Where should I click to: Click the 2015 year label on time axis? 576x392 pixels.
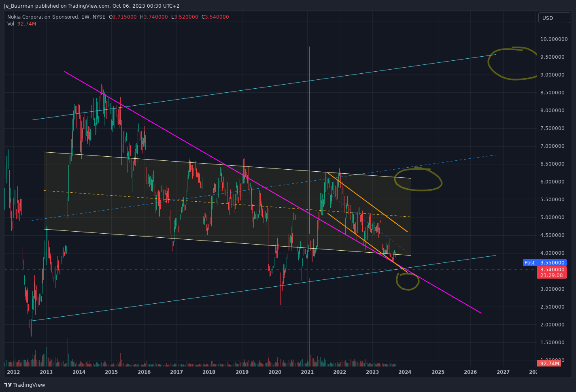(111, 372)
